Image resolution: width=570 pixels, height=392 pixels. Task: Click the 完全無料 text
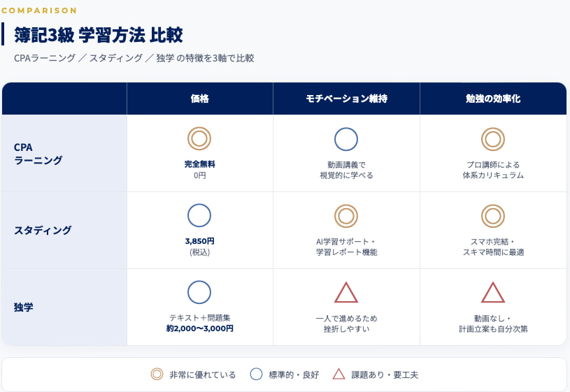tap(199, 164)
